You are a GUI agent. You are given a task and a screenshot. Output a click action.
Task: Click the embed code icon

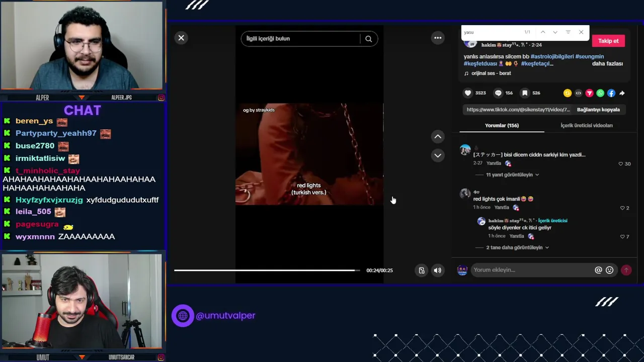coord(579,93)
